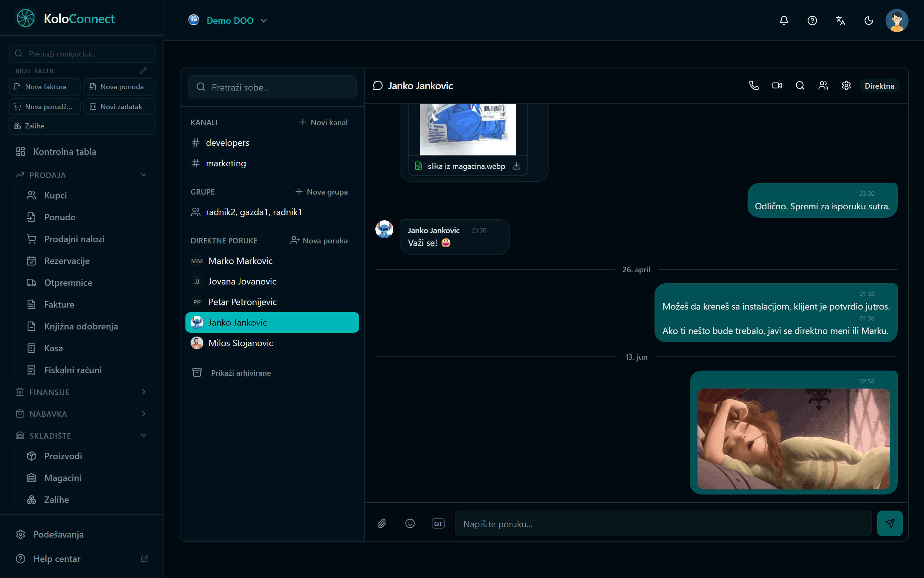Open help question mark in top bar
The width and height of the screenshot is (924, 578).
(x=812, y=20)
